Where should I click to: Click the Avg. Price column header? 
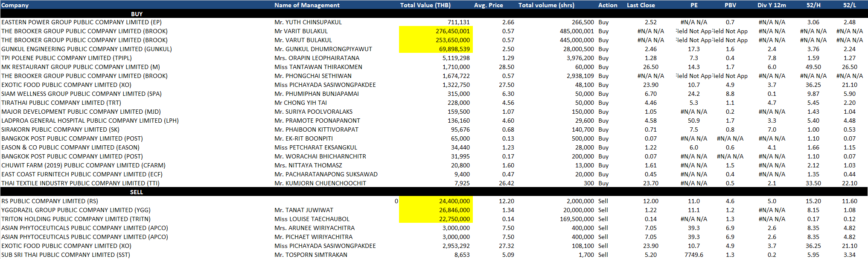(488, 5)
